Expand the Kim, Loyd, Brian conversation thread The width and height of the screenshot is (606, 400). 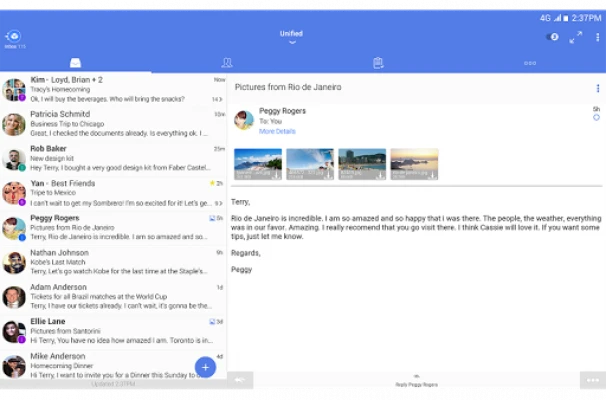click(x=216, y=99)
